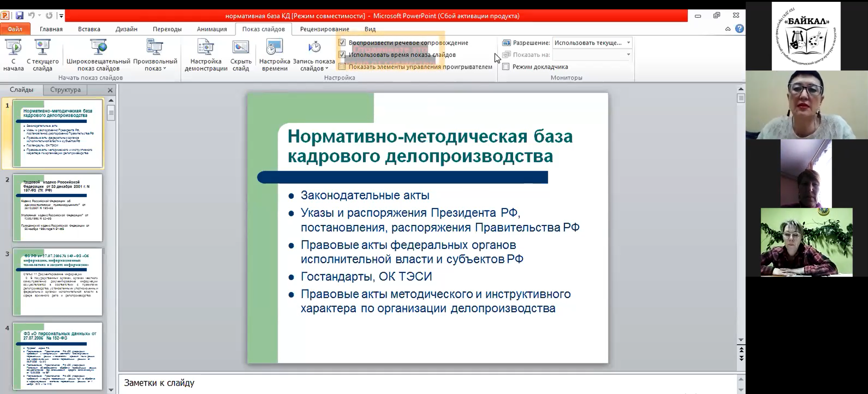Image resolution: width=868 pixels, height=394 pixels.
Task: Switch to Структура pane tab
Action: click(66, 89)
